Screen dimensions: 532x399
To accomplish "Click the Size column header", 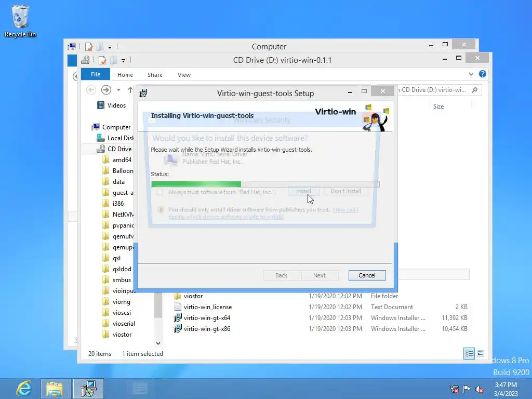I will pos(438,106).
